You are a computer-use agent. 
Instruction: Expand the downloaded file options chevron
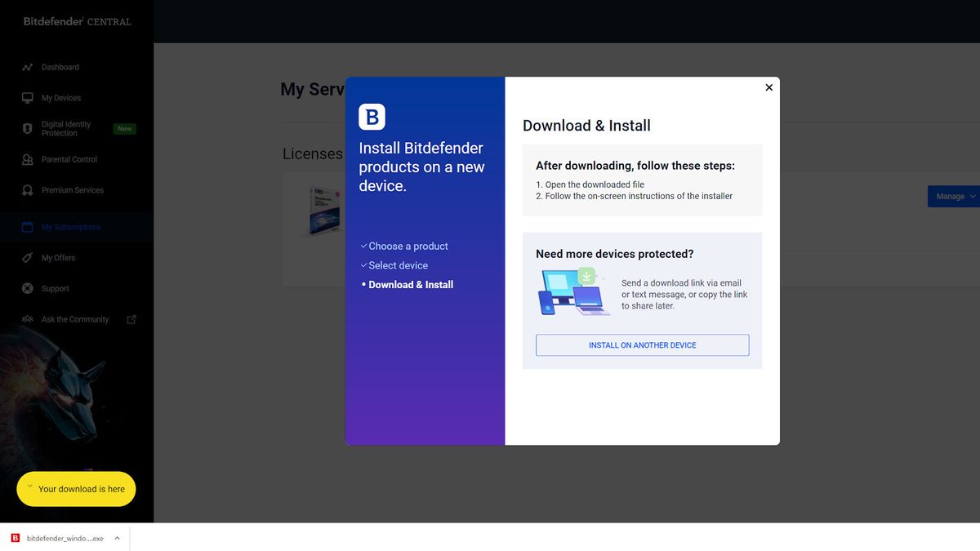tap(117, 538)
